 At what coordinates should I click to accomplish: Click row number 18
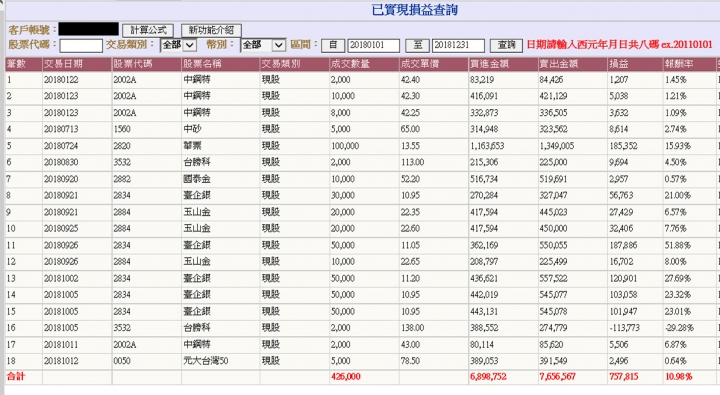(x=11, y=361)
